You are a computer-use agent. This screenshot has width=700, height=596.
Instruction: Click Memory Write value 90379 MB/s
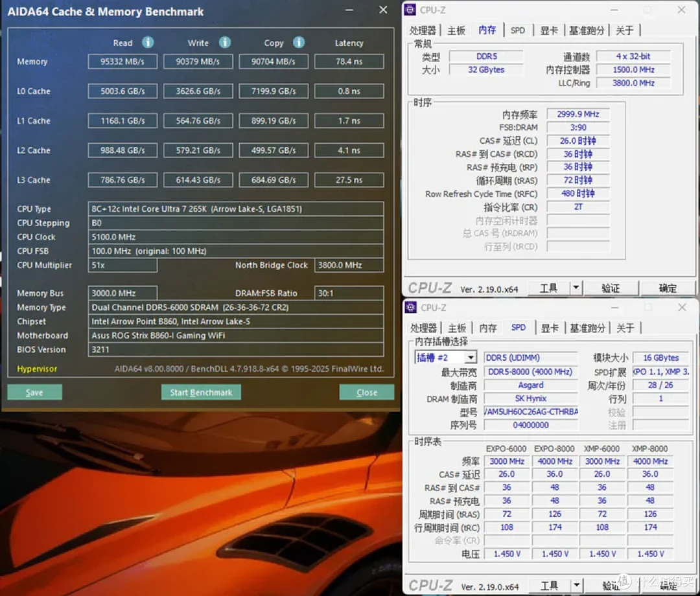(x=198, y=62)
